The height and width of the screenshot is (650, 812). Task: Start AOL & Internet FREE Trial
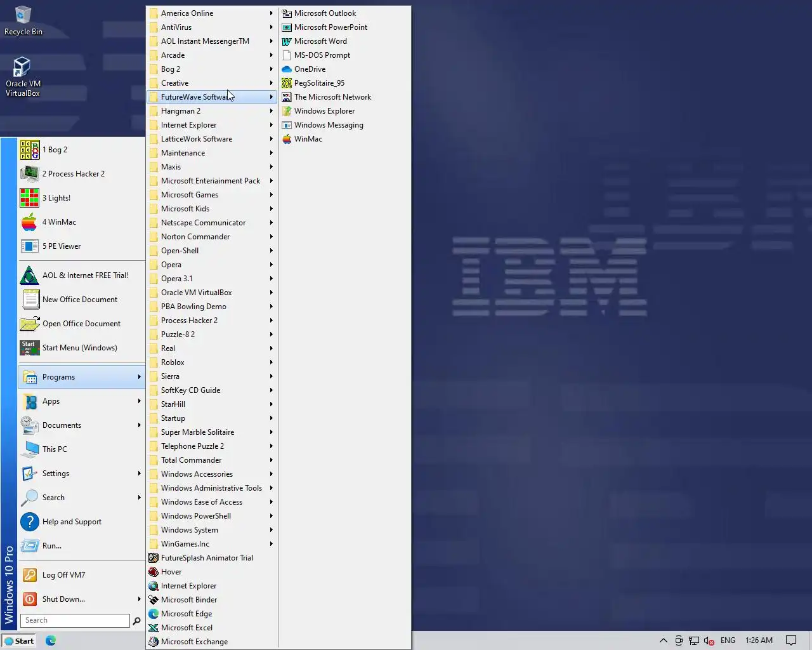coord(82,275)
